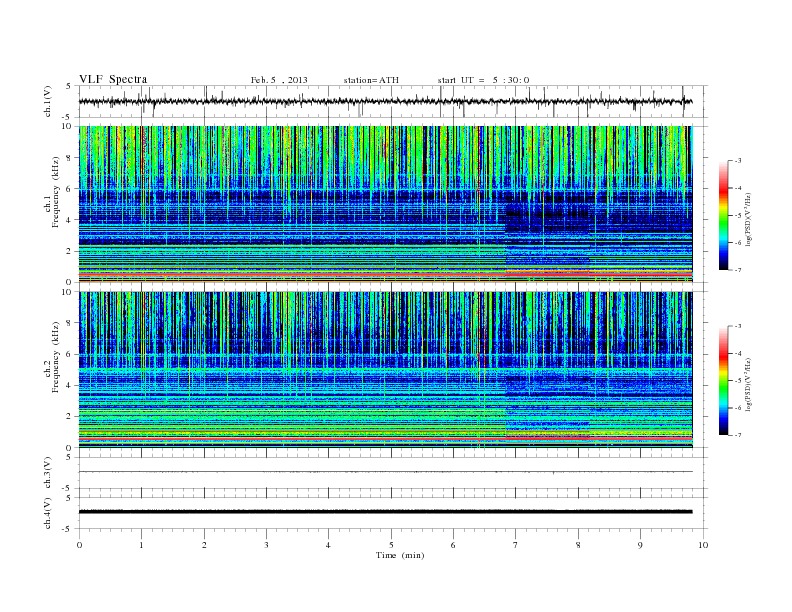Click the log(PSD) label beside ch.1 color bar
792x612 pixels.
pyautogui.click(x=748, y=220)
